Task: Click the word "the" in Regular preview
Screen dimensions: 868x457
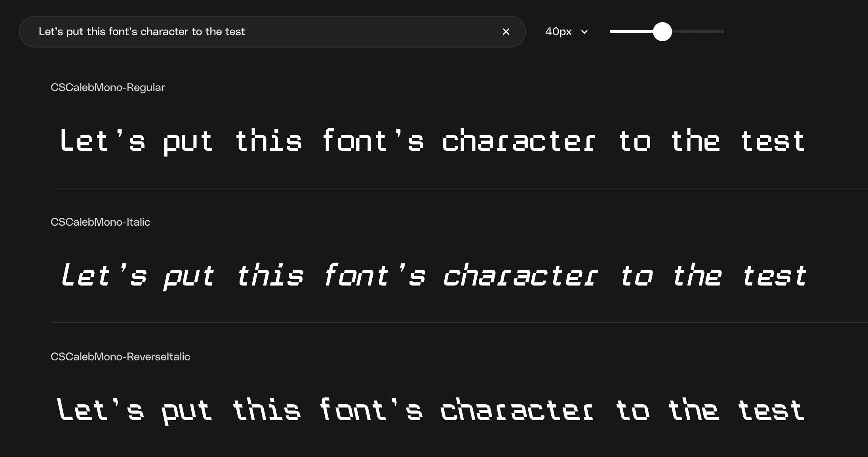Action: (x=695, y=141)
